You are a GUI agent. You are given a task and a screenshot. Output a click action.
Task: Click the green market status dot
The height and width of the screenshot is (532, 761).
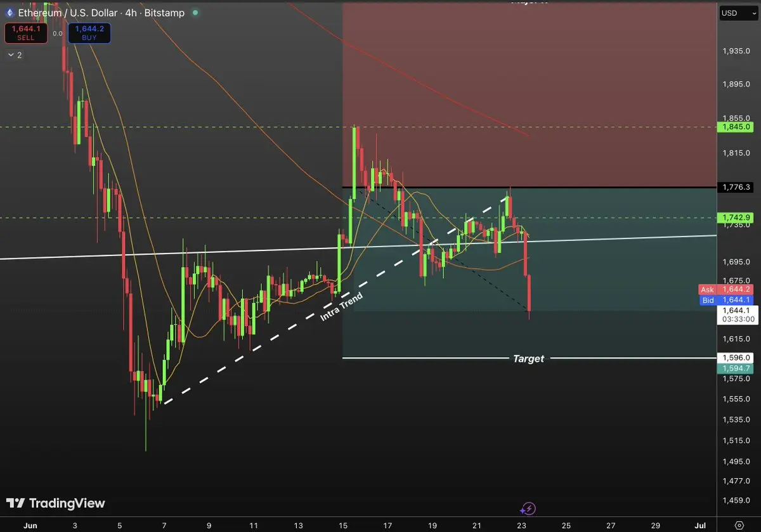(195, 12)
